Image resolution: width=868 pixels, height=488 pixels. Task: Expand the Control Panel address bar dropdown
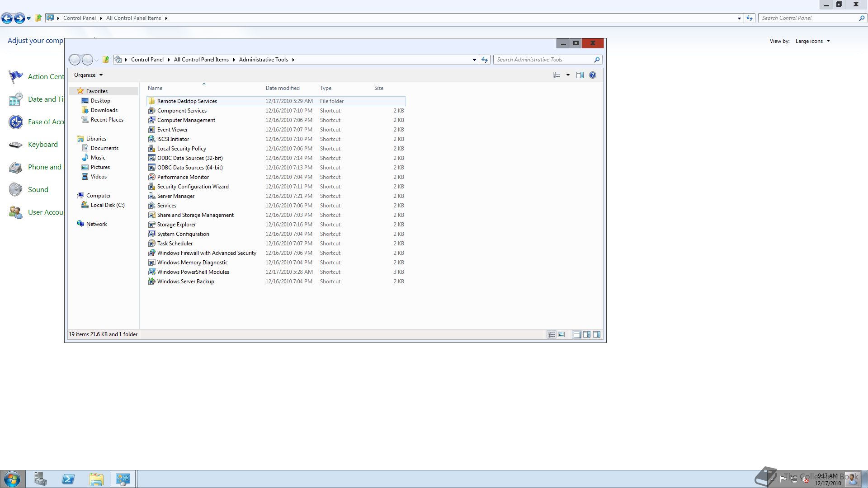[x=739, y=18]
